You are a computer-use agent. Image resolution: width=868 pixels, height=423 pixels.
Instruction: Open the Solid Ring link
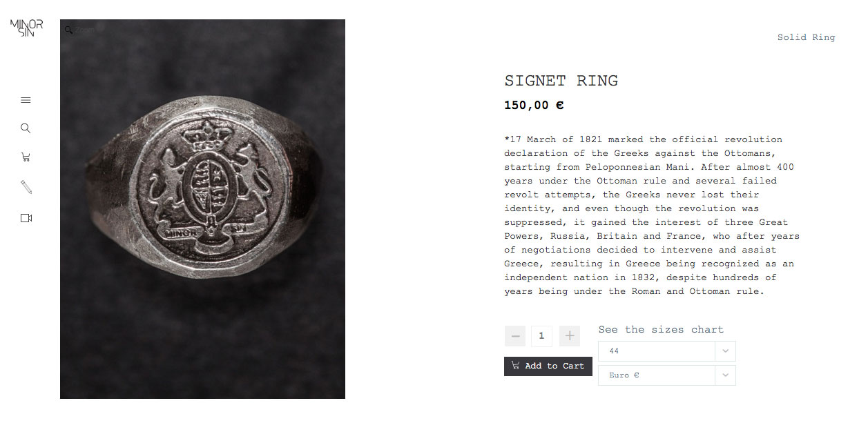[x=806, y=37]
